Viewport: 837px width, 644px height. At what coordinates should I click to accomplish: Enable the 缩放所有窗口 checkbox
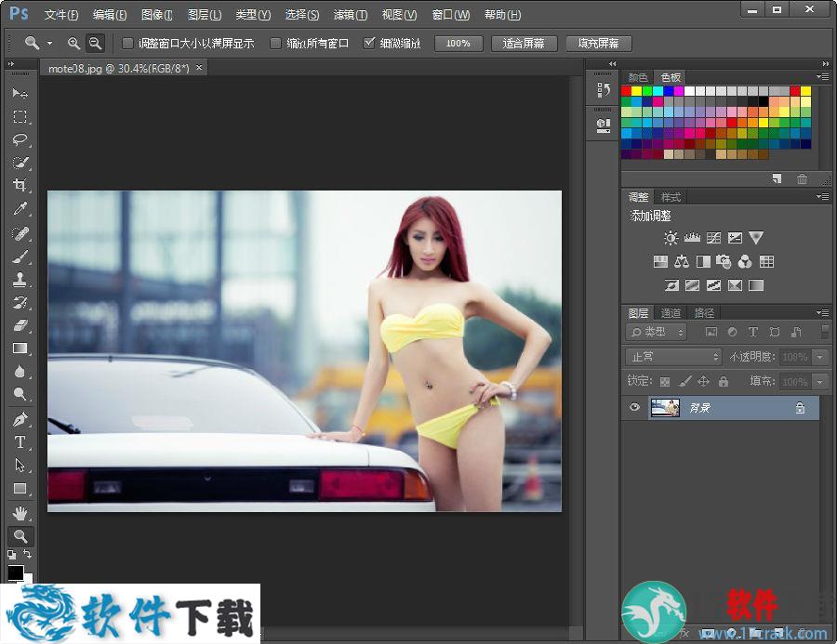275,42
